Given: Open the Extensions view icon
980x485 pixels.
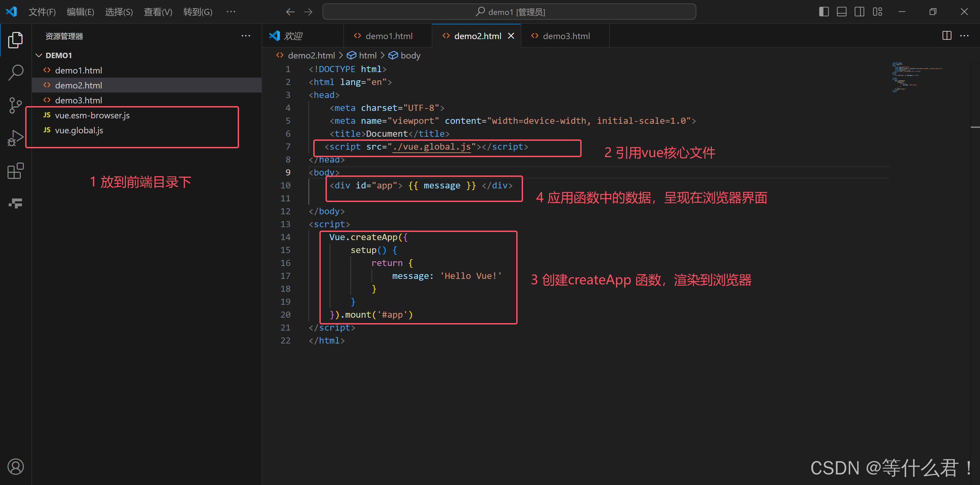Looking at the screenshot, I should point(15,171).
